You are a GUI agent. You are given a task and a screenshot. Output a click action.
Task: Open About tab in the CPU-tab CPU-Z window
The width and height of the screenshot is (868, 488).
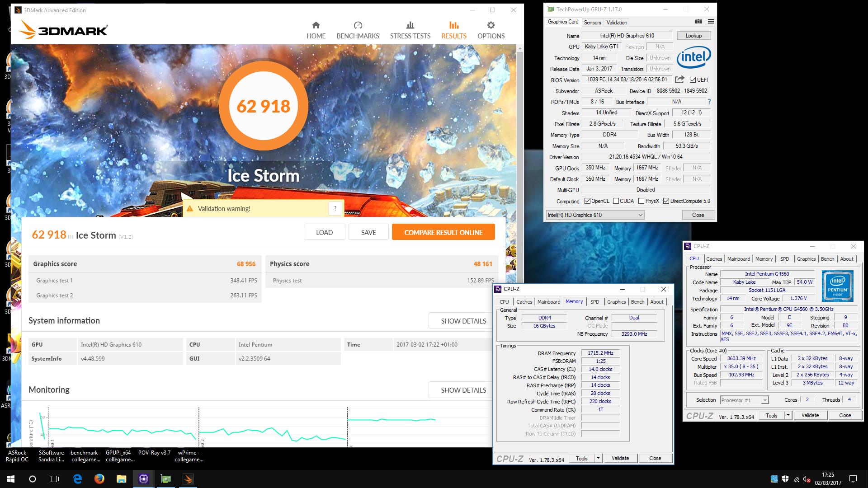point(846,259)
